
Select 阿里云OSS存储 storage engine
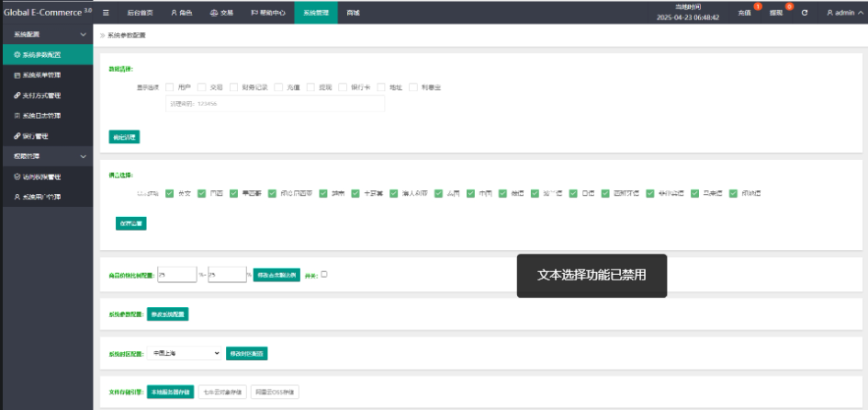pos(276,392)
